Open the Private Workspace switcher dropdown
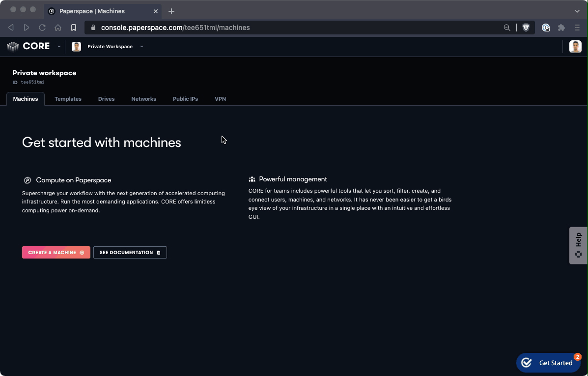The image size is (588, 376). (141, 47)
